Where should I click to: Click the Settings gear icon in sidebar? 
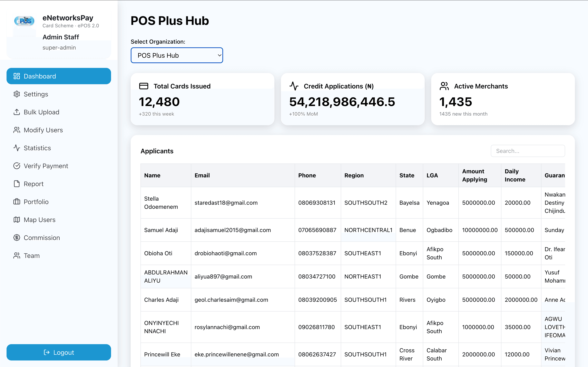pos(17,94)
